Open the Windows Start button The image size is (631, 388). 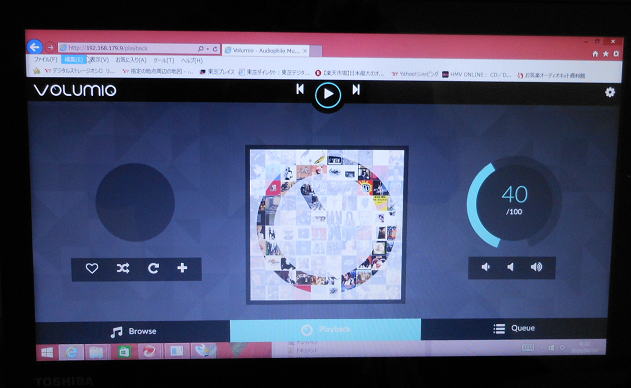click(47, 353)
